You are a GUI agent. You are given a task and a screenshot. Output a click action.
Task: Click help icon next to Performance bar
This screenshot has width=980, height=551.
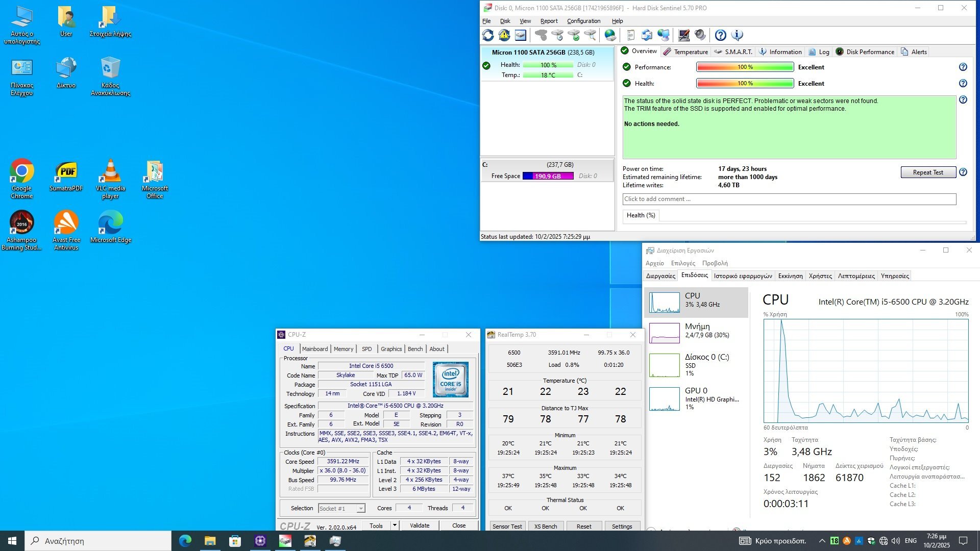pyautogui.click(x=963, y=67)
